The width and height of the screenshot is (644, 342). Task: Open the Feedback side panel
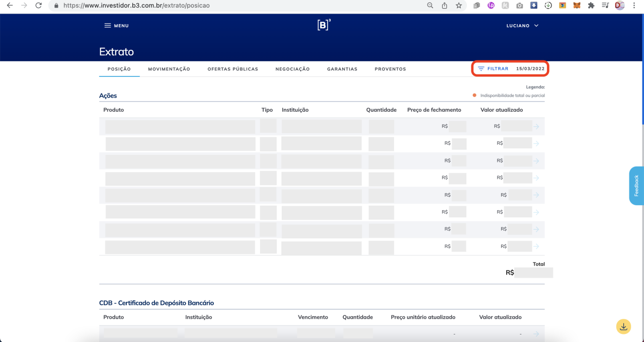(x=636, y=186)
